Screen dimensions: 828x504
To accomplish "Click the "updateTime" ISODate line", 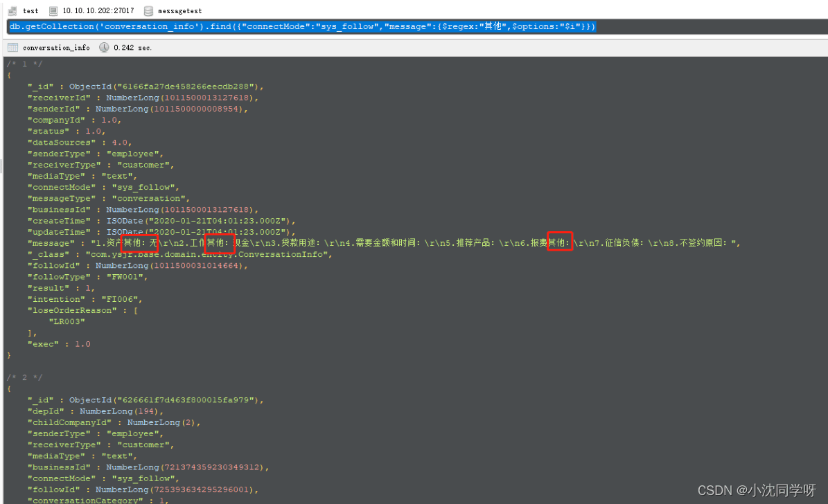I will point(161,232).
